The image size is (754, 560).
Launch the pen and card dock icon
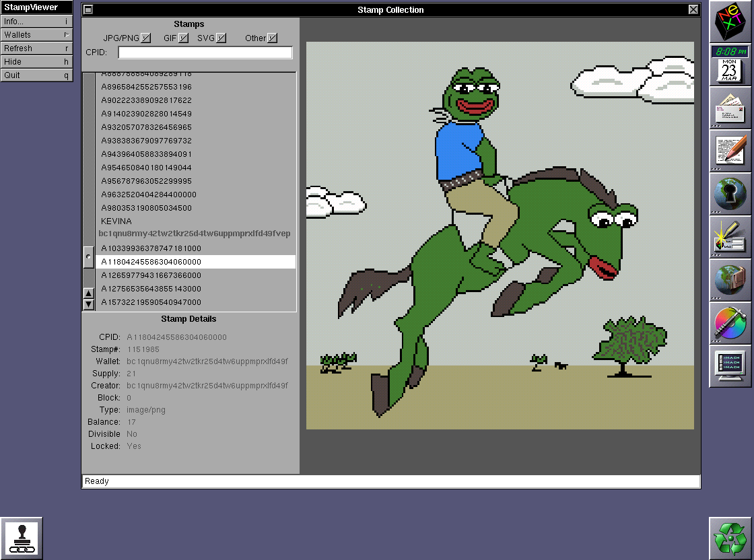click(x=730, y=237)
